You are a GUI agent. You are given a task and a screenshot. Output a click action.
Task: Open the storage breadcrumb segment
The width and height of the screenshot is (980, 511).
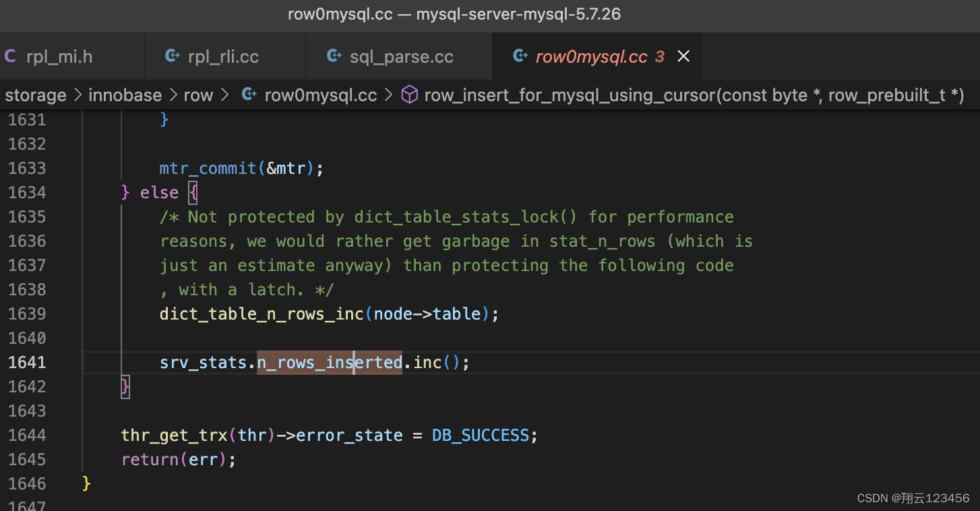pos(36,95)
